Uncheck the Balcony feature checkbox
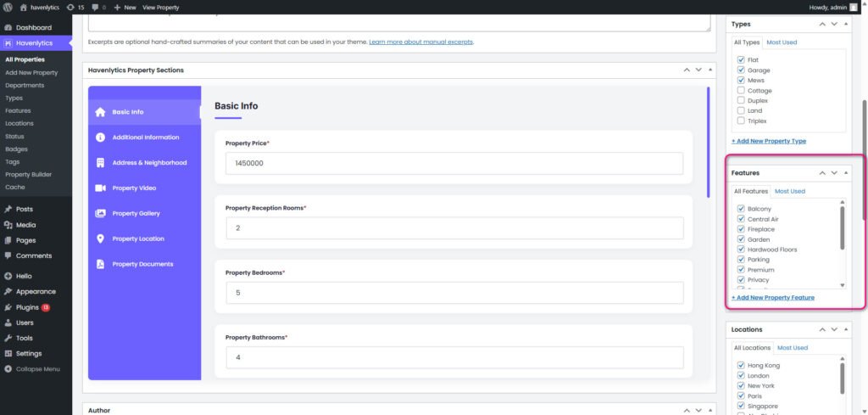 741,209
